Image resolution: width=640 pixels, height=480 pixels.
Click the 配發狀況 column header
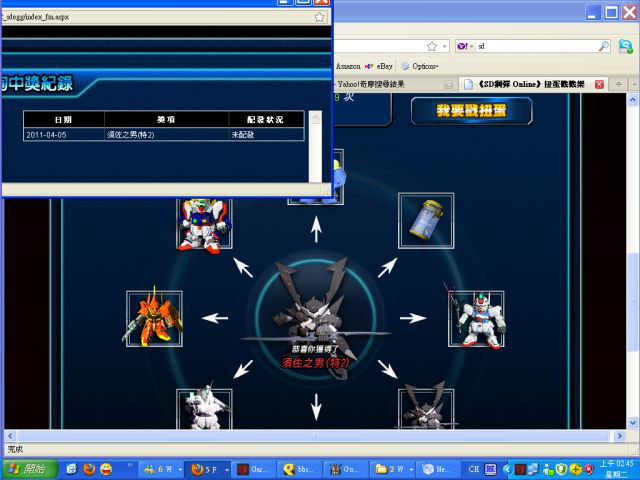pos(265,119)
